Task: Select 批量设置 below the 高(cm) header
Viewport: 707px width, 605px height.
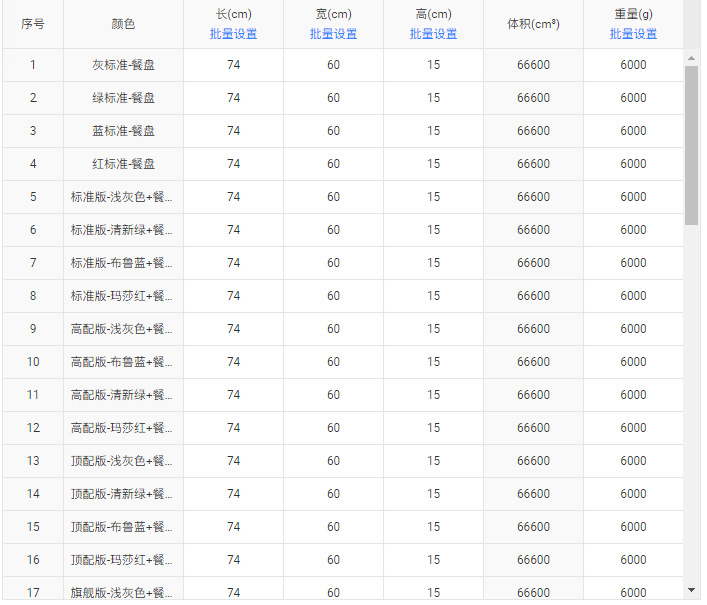Action: (x=433, y=34)
